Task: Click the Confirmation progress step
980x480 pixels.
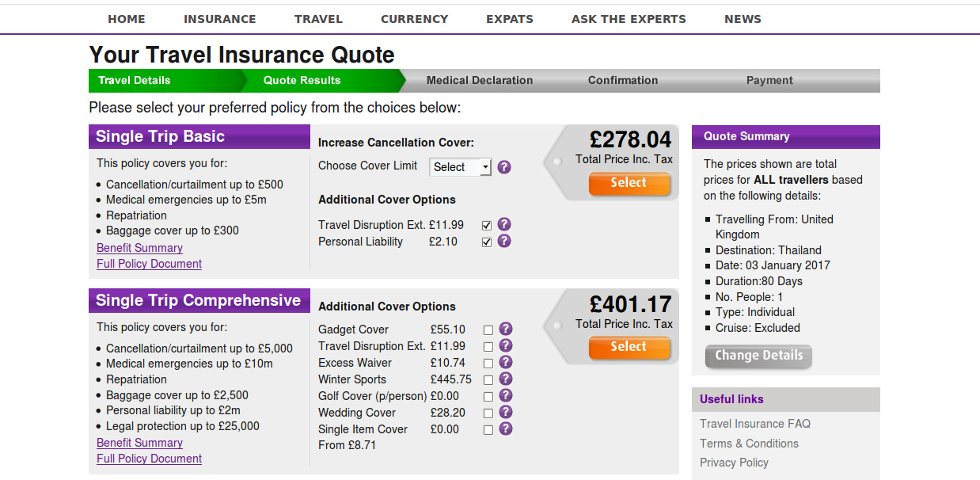Action: click(623, 80)
